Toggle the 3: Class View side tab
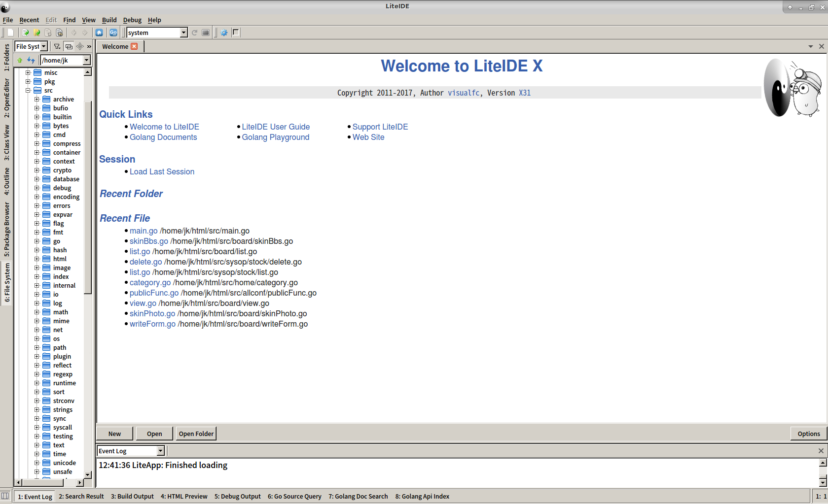The height and width of the screenshot is (504, 828). click(x=7, y=142)
